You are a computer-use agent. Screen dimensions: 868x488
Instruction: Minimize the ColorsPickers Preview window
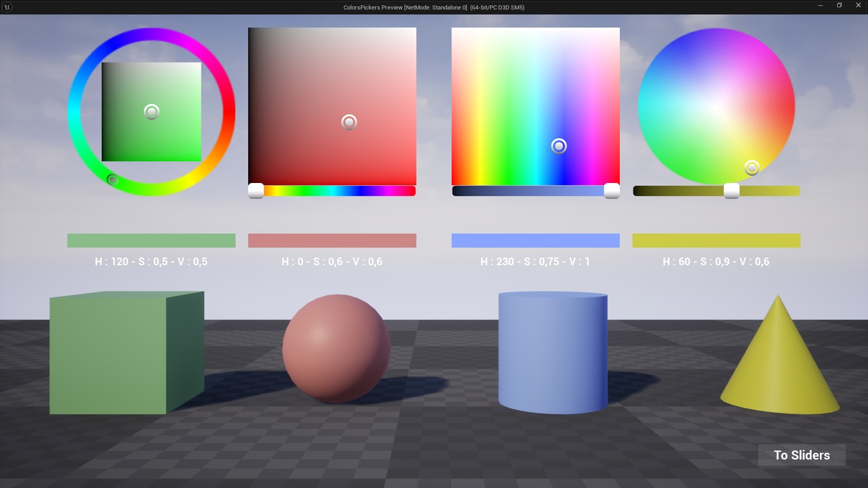point(821,6)
